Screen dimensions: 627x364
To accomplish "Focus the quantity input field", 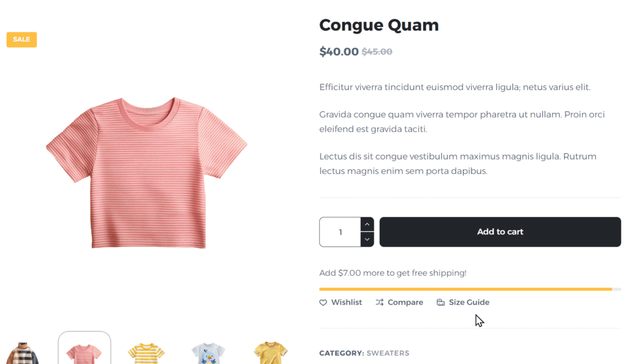I will click(x=340, y=232).
